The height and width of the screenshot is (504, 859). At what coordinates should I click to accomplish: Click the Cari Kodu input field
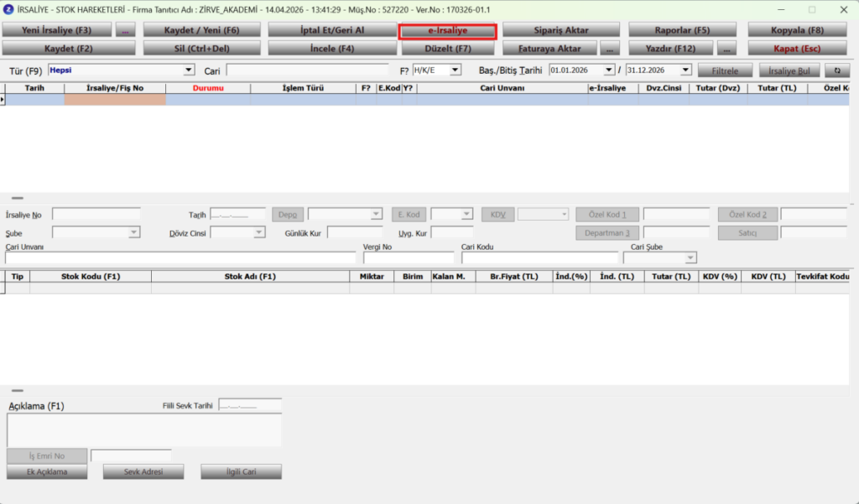pos(539,258)
